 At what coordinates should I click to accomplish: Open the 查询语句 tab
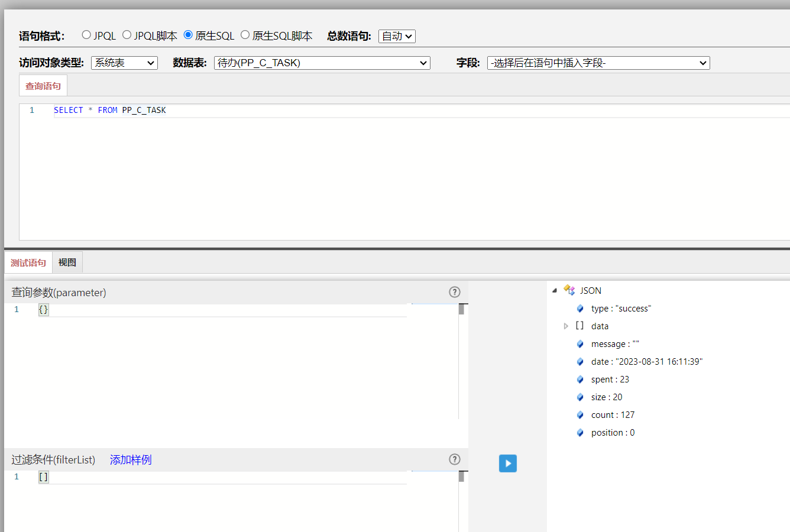point(43,86)
